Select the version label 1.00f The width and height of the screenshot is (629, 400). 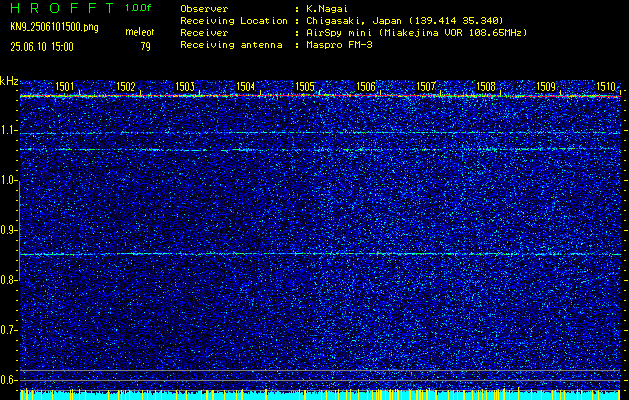coord(138,8)
